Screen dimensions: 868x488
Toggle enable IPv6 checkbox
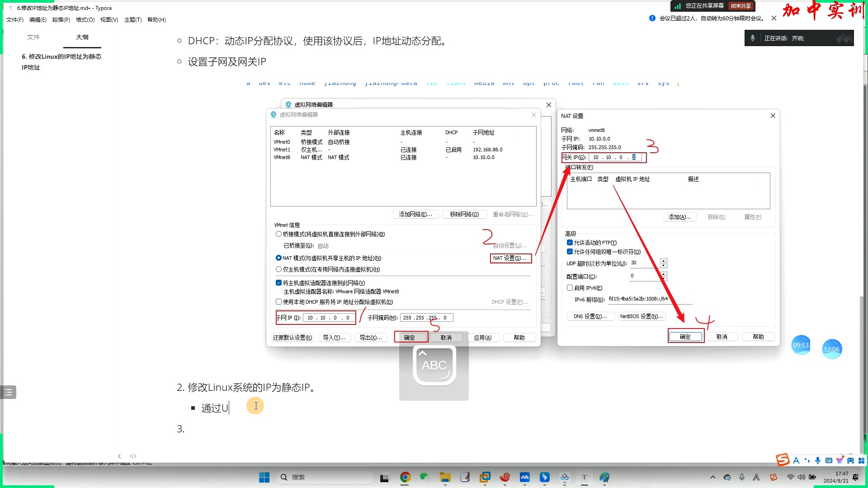point(570,288)
